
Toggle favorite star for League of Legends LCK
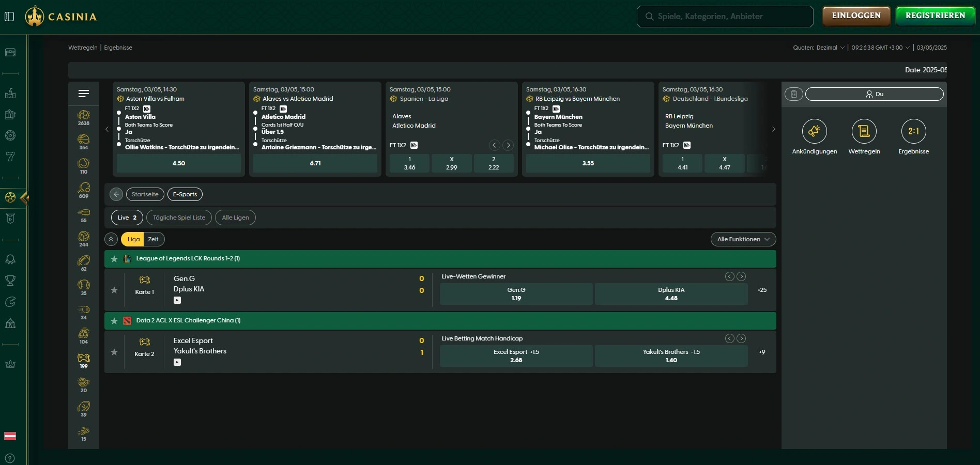click(114, 259)
